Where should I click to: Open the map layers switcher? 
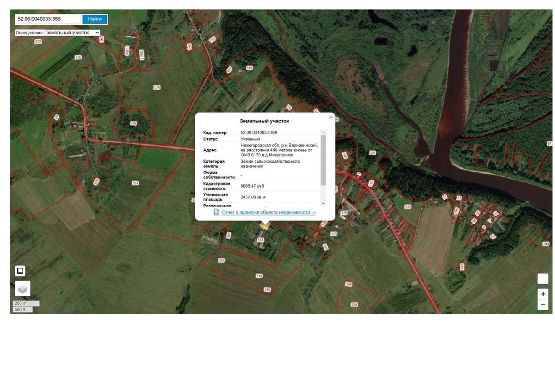tap(23, 288)
